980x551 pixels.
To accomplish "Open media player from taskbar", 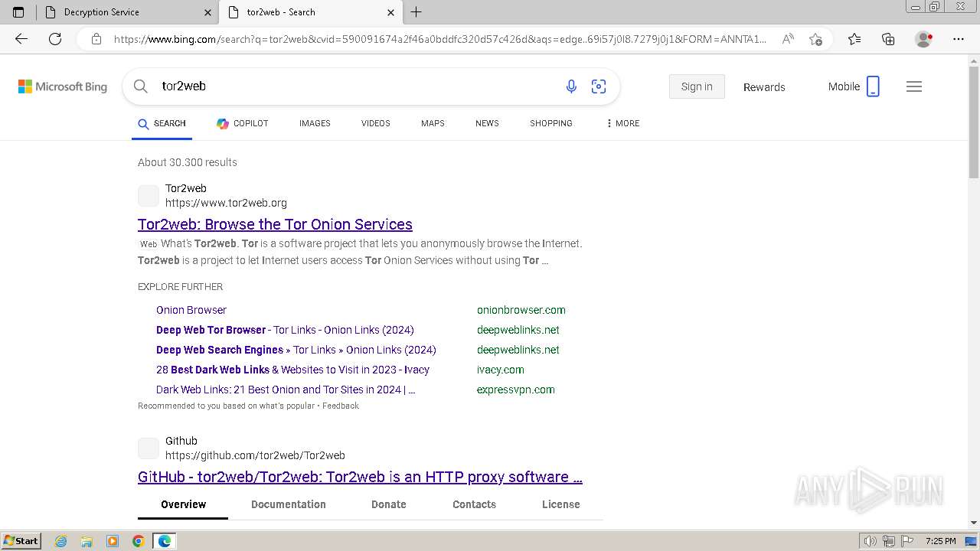I will point(113,541).
